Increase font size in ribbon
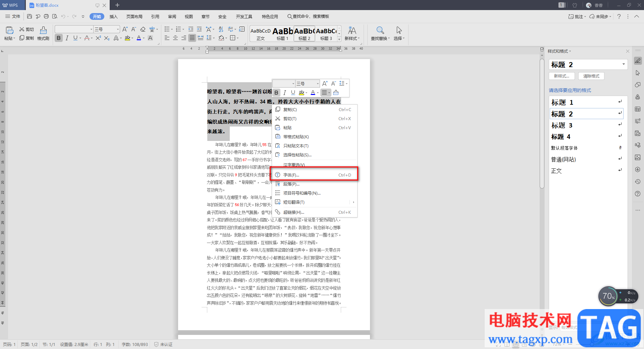Screen dimensions: 644x349 (125, 29)
